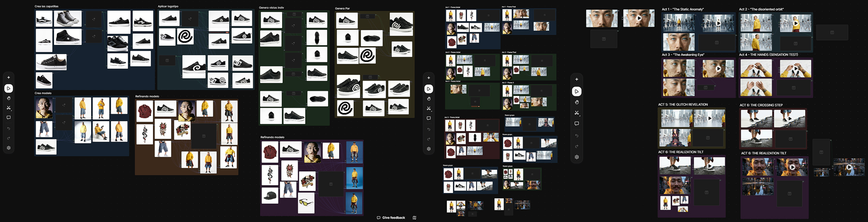Select the ACT 5: THE GLITCH REVELATION title
The height and width of the screenshot is (222, 868).
pos(683,104)
